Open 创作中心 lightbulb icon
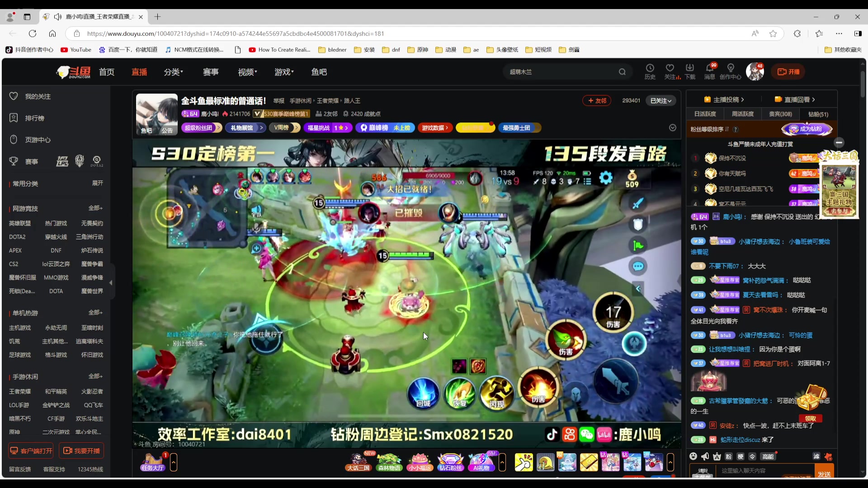Screen dimensions: 868x488 pyautogui.click(x=731, y=71)
